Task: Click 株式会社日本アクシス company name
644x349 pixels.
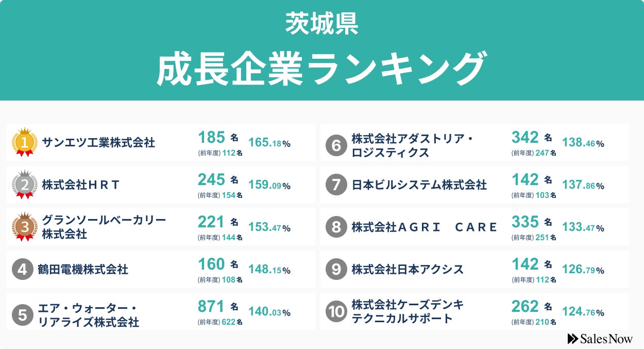Action: 408,269
